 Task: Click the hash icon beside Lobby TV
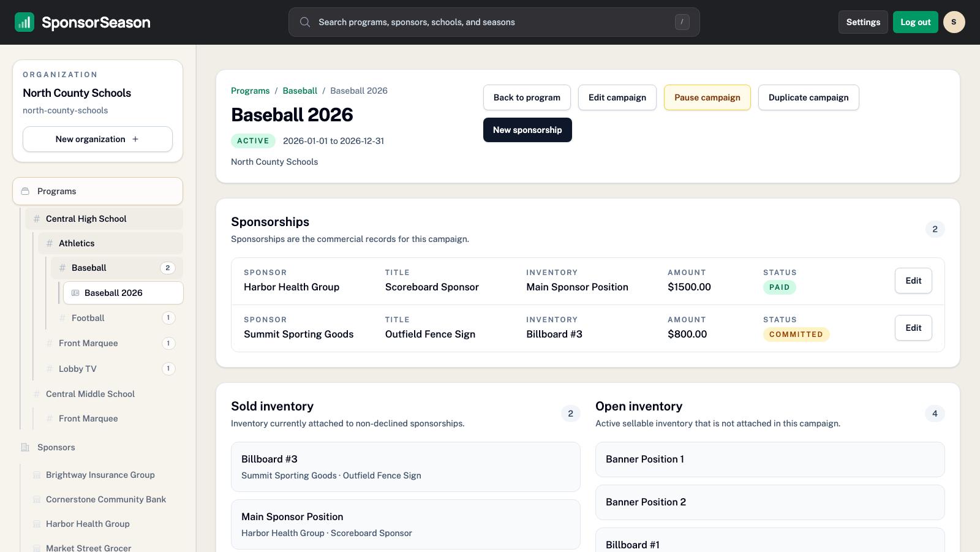pyautogui.click(x=49, y=369)
